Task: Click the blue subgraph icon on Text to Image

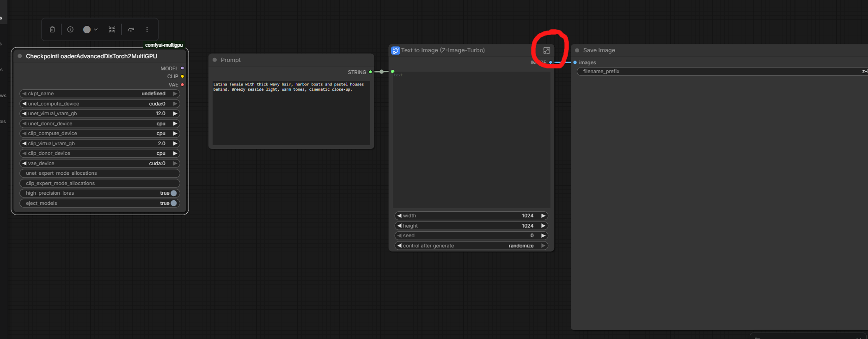Action: pyautogui.click(x=396, y=50)
